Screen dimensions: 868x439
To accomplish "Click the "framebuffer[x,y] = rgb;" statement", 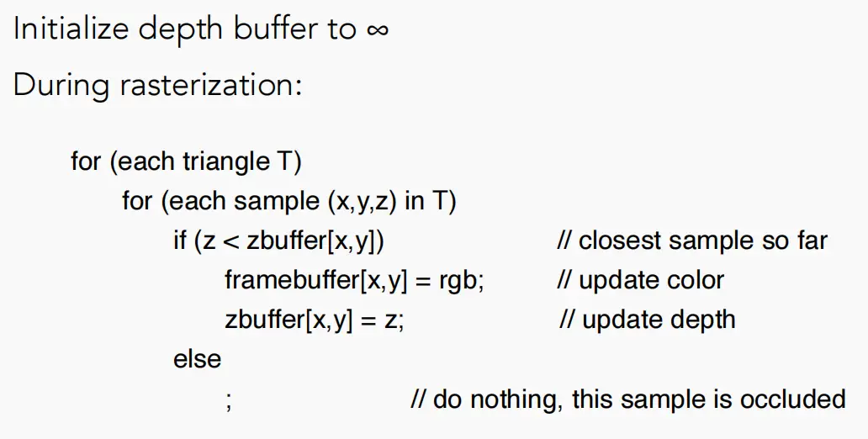I will pos(354,280).
